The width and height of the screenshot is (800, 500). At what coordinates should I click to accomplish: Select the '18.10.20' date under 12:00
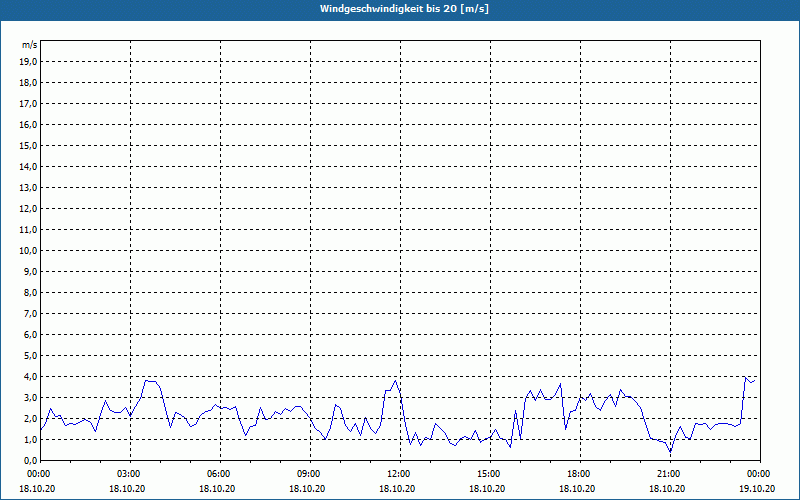click(x=397, y=488)
